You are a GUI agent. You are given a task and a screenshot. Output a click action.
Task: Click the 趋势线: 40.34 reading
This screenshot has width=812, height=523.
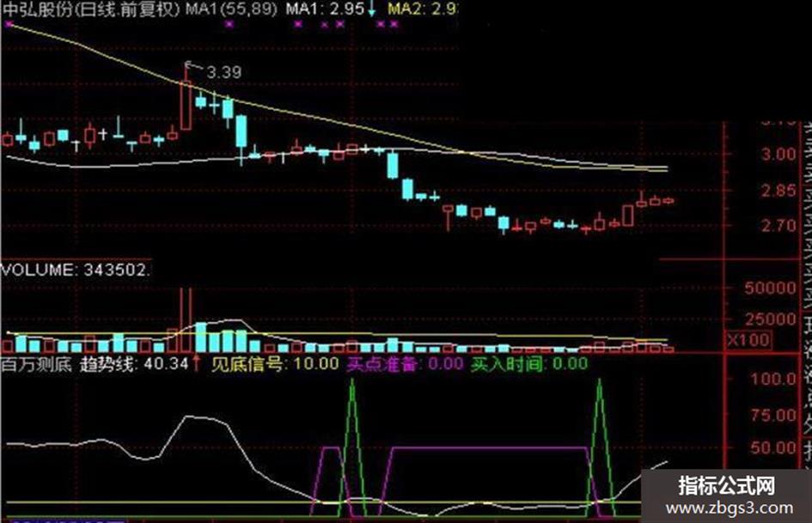[x=134, y=364]
